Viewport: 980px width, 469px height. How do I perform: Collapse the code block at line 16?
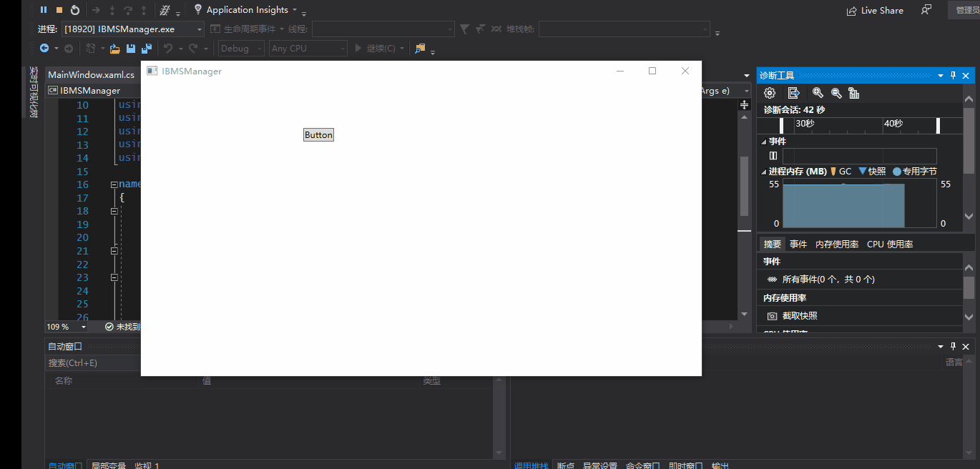(x=114, y=184)
